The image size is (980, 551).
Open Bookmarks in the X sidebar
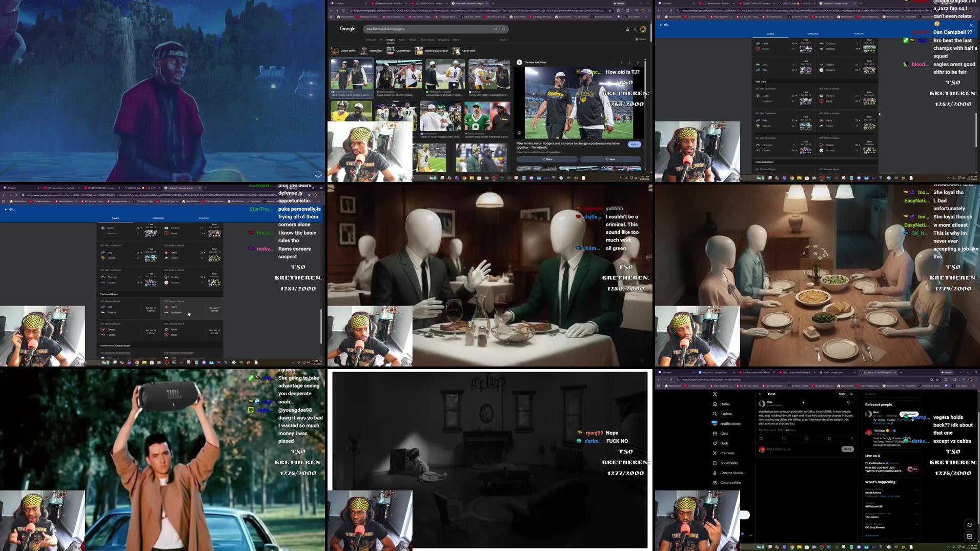[729, 463]
